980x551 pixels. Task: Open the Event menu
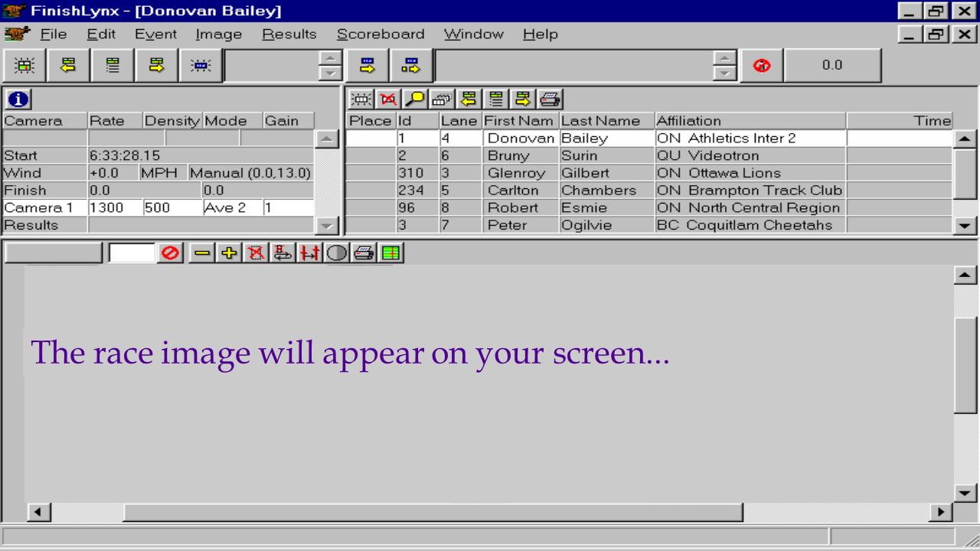[x=155, y=34]
